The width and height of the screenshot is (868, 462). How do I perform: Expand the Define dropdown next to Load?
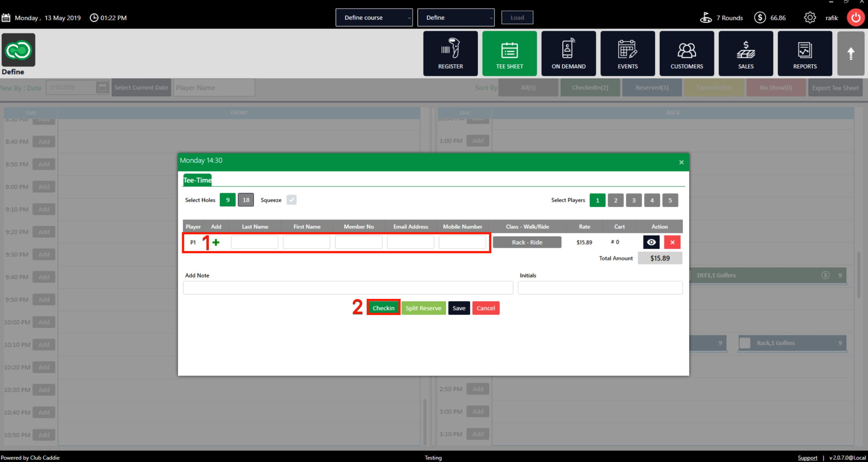(456, 18)
